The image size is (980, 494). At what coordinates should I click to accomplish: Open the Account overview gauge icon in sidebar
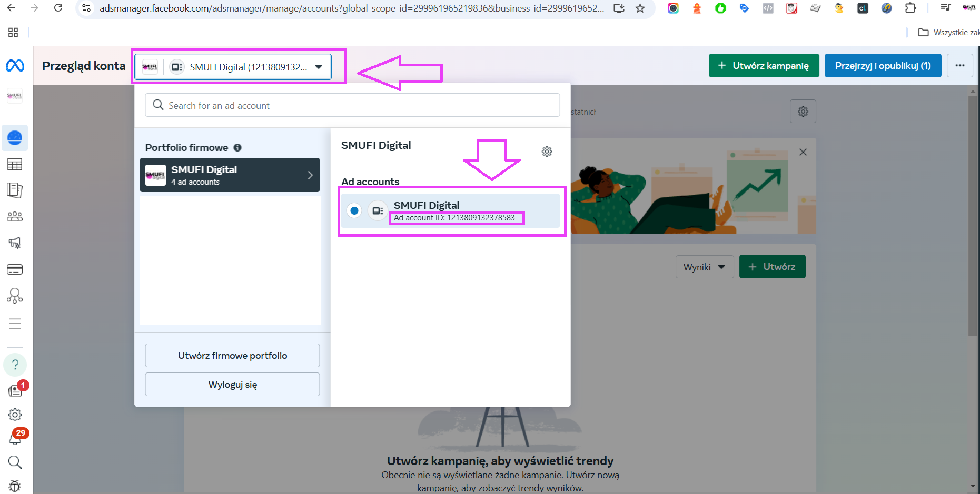(x=15, y=138)
